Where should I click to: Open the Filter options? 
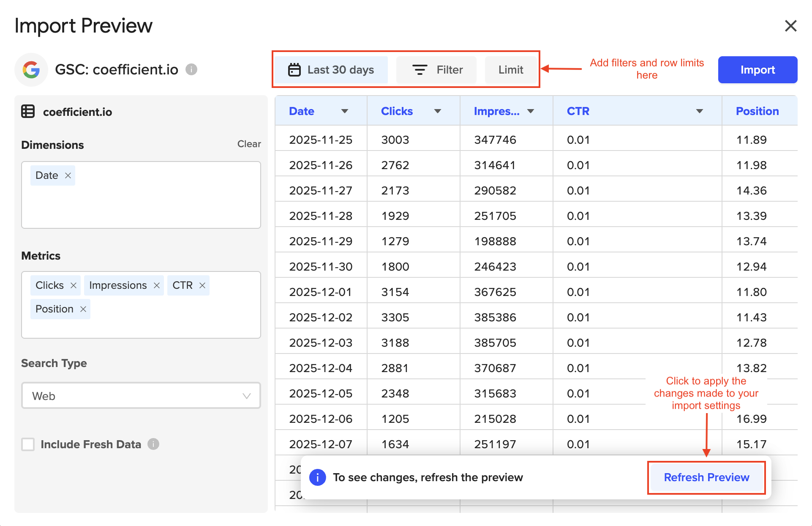tap(437, 70)
